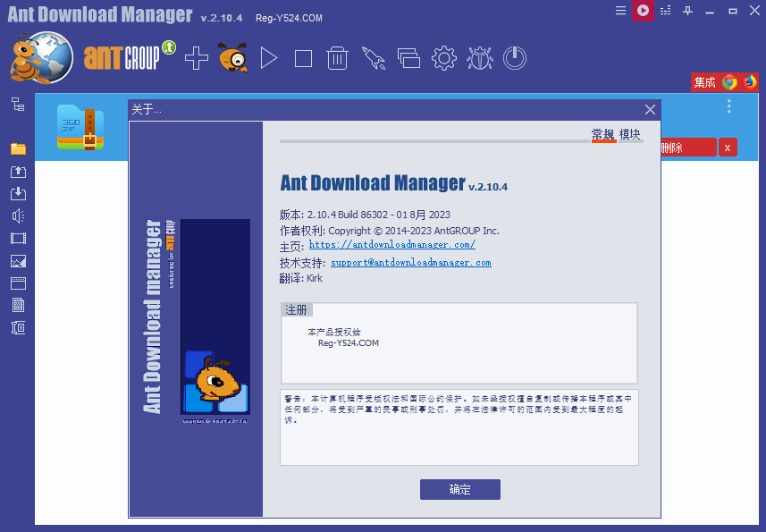766x532 pixels.
Task: Select the documents category in sidebar
Action: point(18,305)
